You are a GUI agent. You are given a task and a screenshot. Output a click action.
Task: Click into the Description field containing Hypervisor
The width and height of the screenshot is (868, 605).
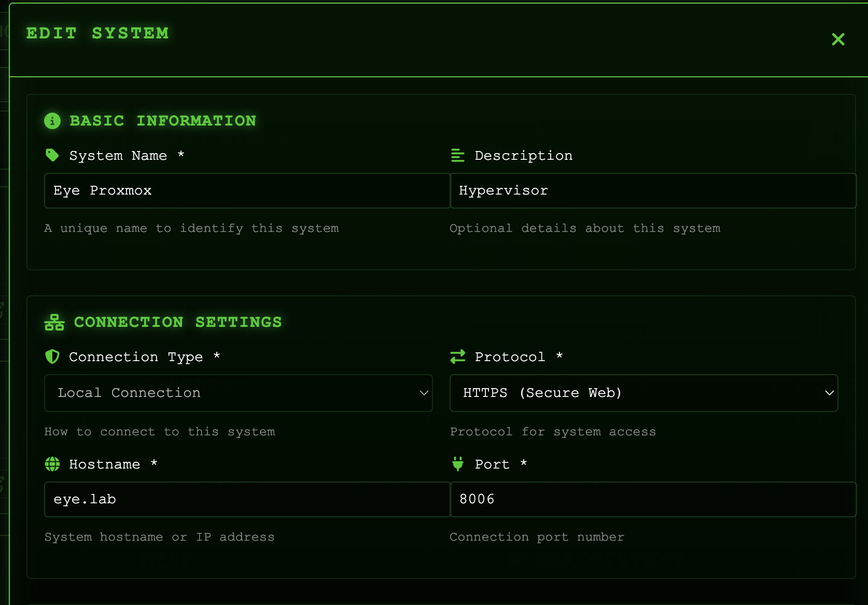tap(653, 190)
